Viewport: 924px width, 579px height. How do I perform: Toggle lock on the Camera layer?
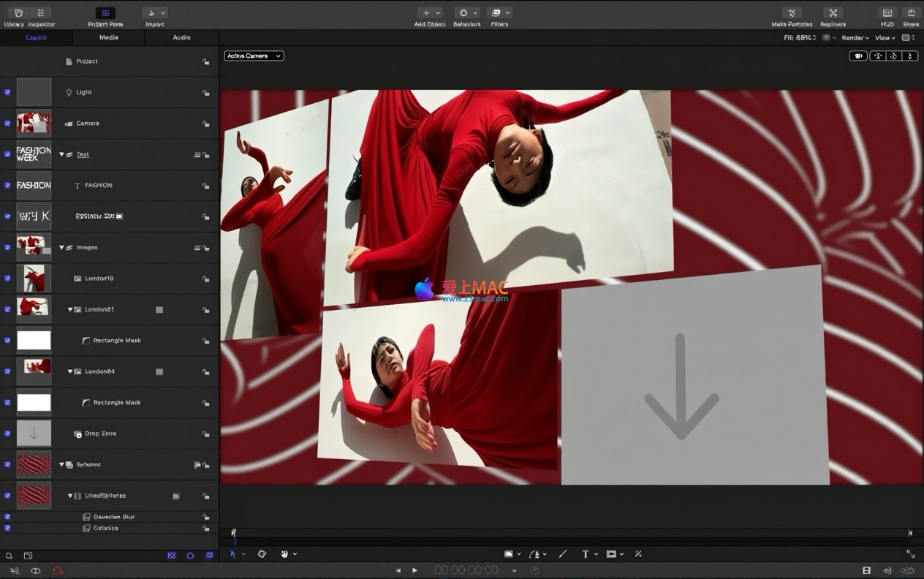click(x=206, y=124)
